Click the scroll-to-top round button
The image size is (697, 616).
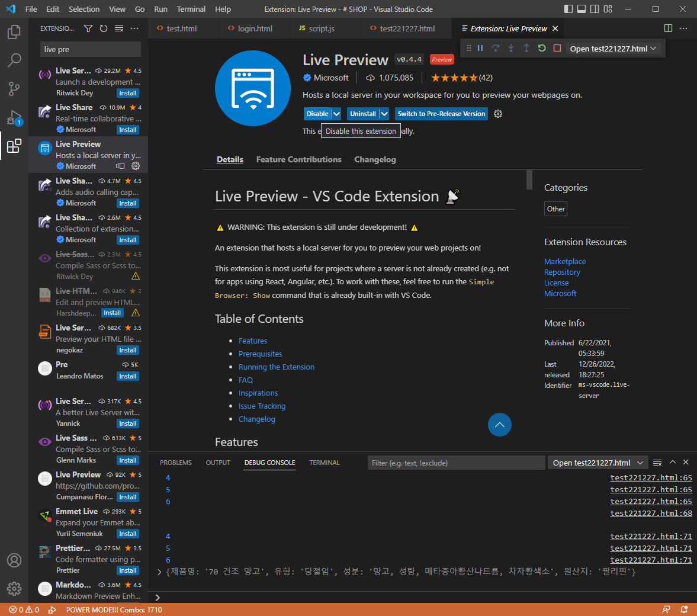(500, 425)
